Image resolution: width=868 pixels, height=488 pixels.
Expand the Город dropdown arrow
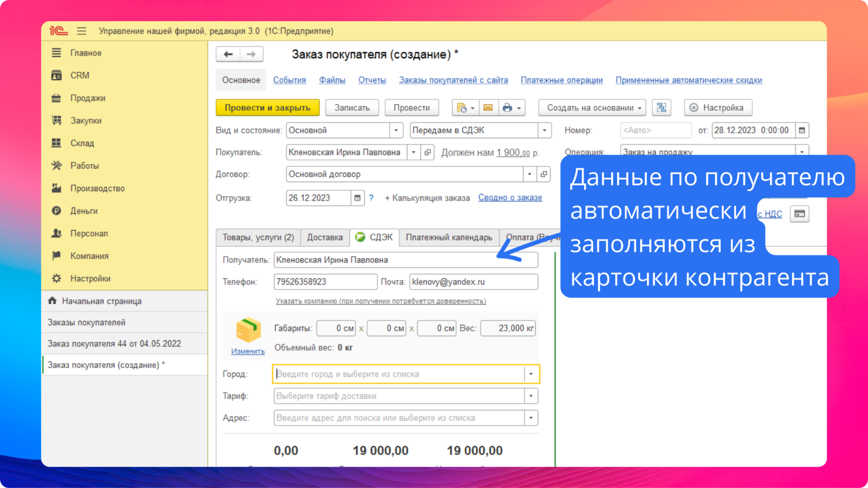(x=531, y=374)
